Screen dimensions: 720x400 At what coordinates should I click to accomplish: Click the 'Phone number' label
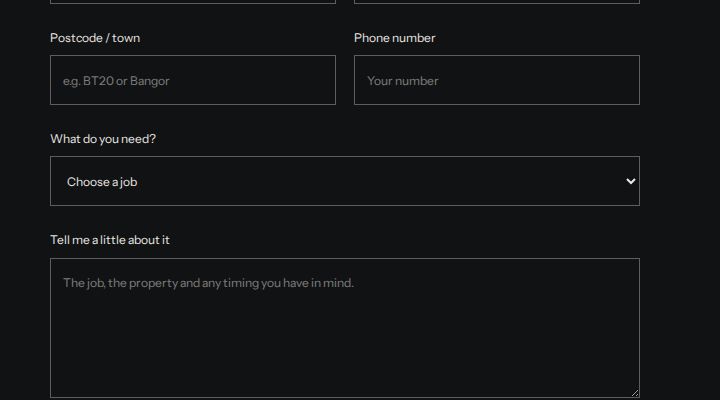tap(394, 38)
